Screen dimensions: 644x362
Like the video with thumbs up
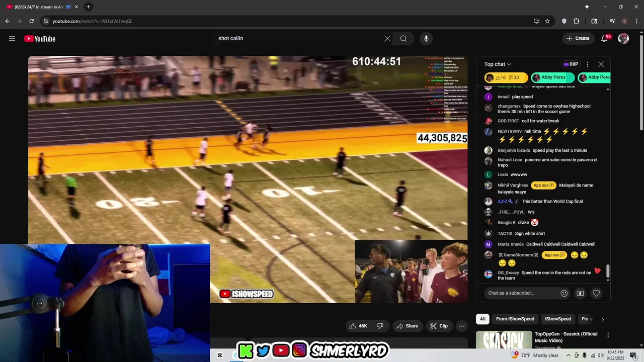point(358,326)
